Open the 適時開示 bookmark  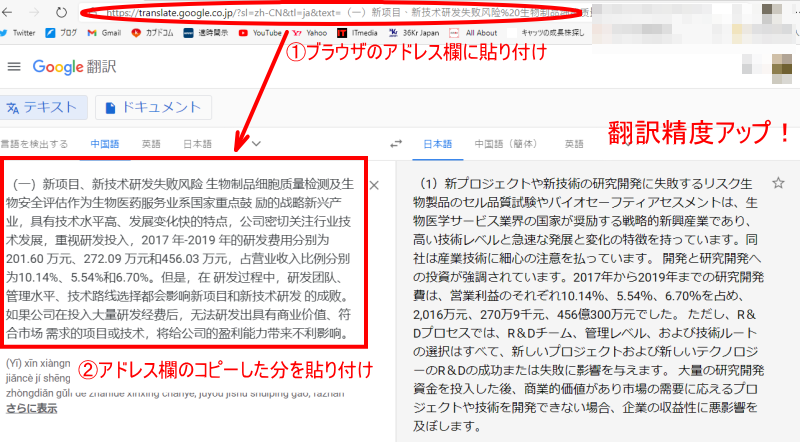coord(206,33)
